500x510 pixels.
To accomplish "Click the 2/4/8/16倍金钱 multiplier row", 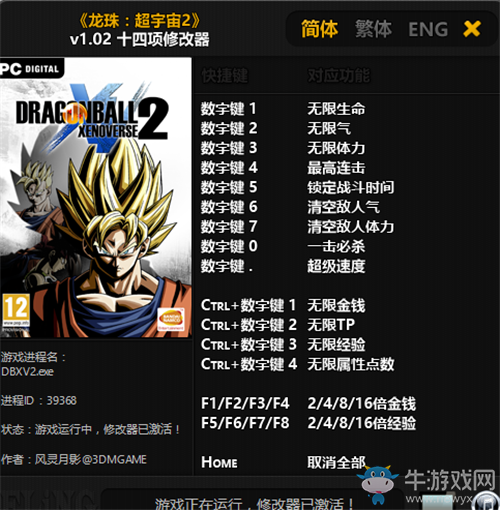I will [308, 404].
